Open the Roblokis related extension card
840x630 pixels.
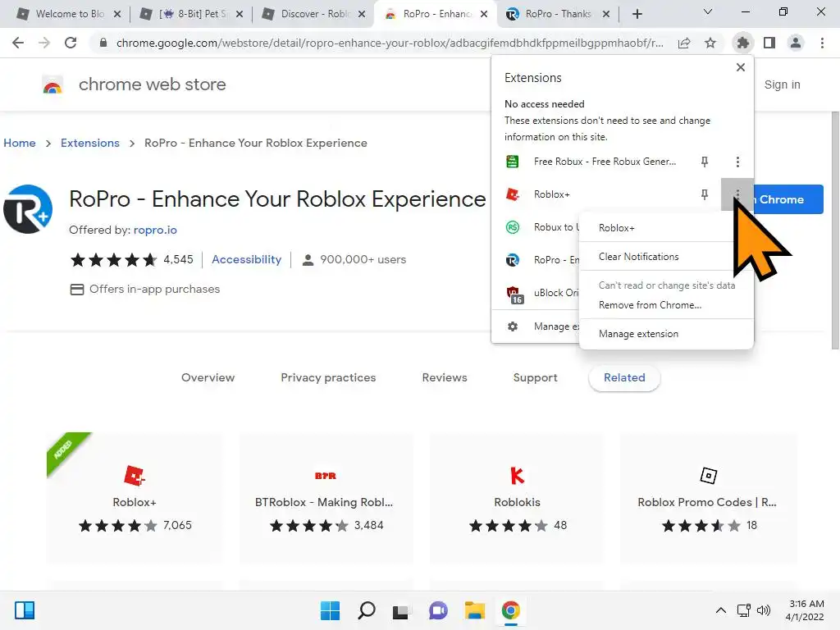tap(517, 498)
